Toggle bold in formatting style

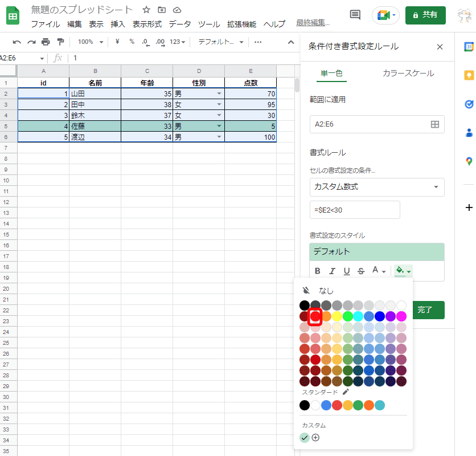[x=318, y=271]
